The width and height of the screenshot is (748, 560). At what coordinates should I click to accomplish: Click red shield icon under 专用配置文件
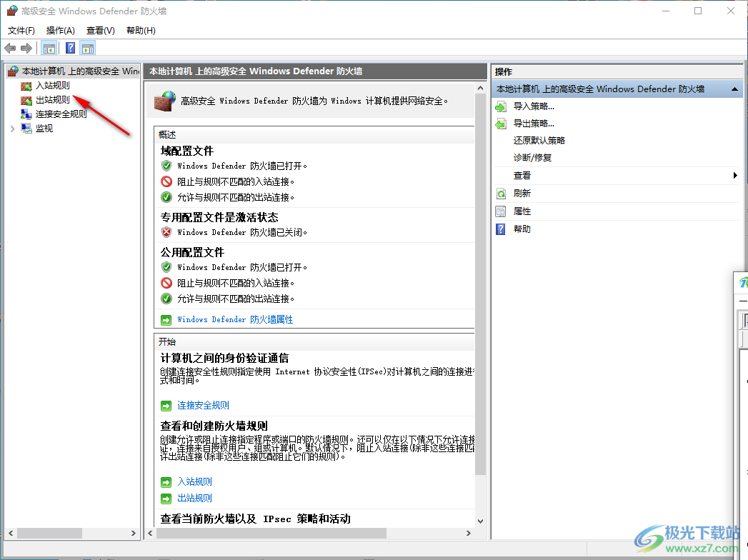(166, 232)
